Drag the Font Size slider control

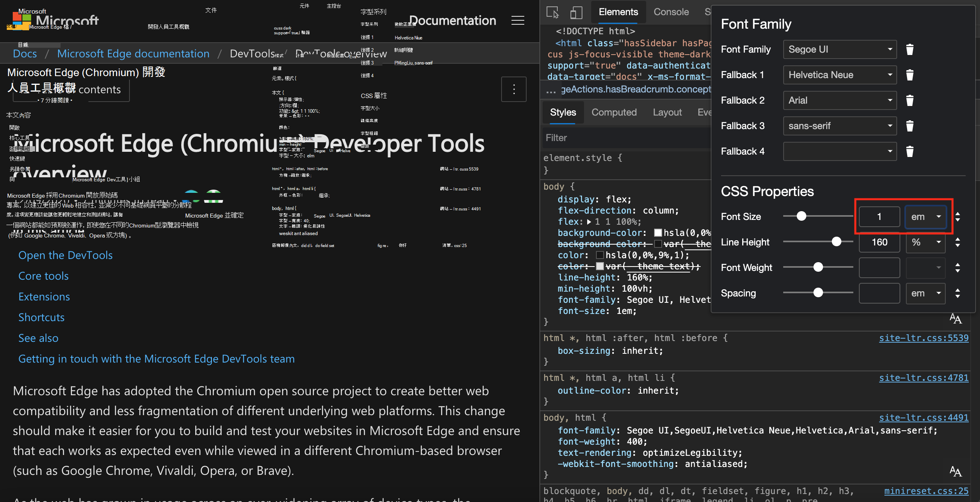(802, 216)
